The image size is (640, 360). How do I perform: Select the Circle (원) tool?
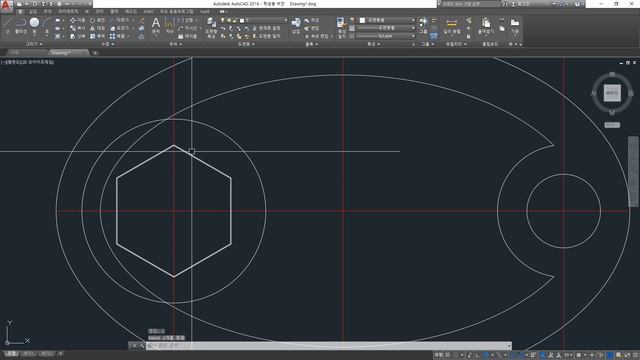click(34, 24)
